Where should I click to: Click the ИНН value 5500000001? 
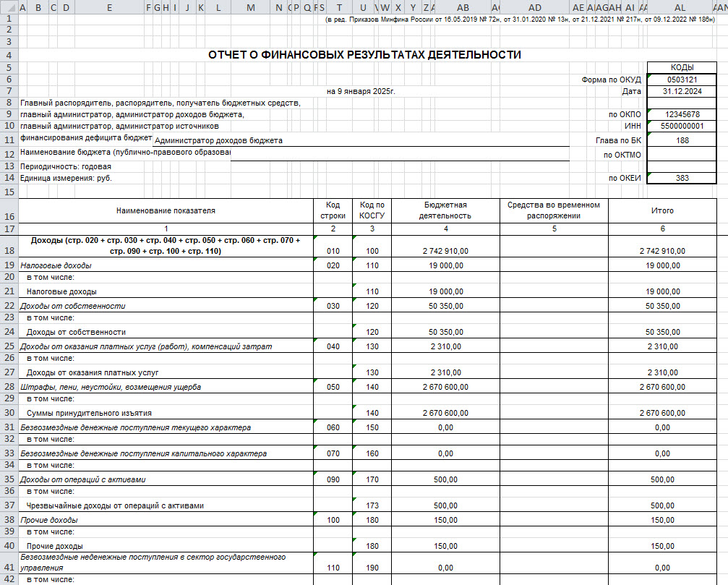[x=682, y=126]
